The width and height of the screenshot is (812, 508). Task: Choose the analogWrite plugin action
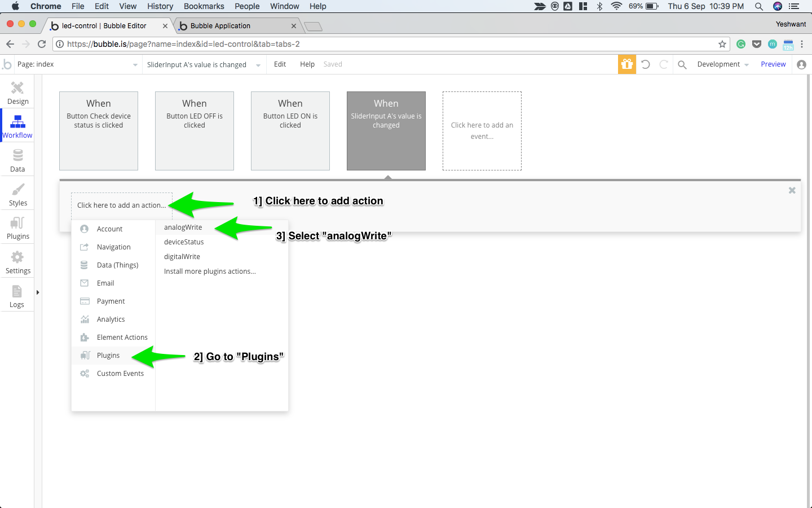183,227
